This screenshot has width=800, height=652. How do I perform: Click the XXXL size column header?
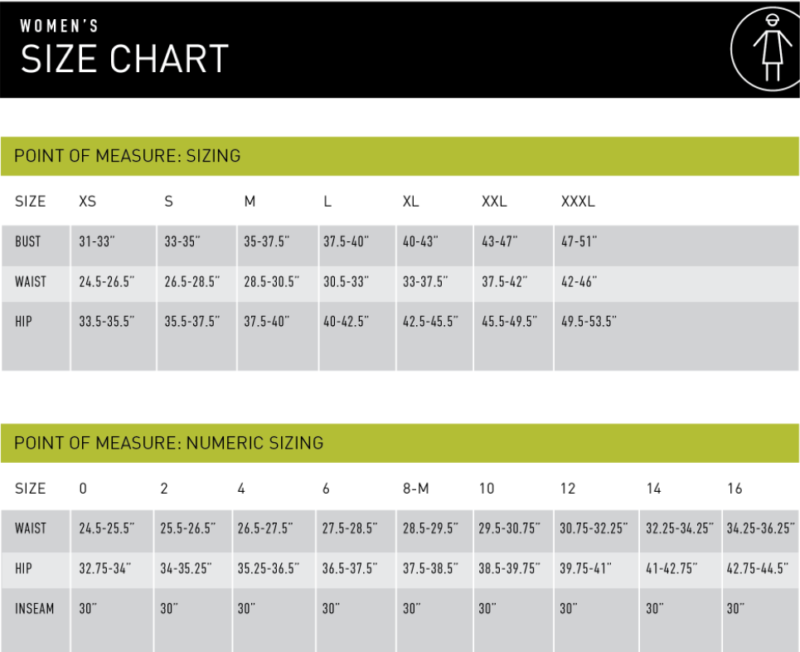(578, 201)
